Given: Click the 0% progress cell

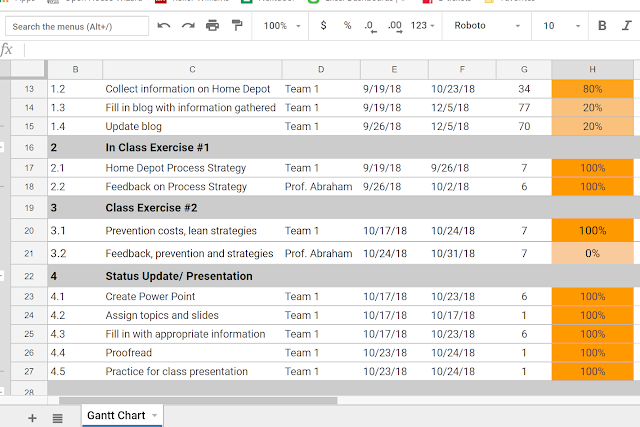Looking at the screenshot, I should (592, 254).
